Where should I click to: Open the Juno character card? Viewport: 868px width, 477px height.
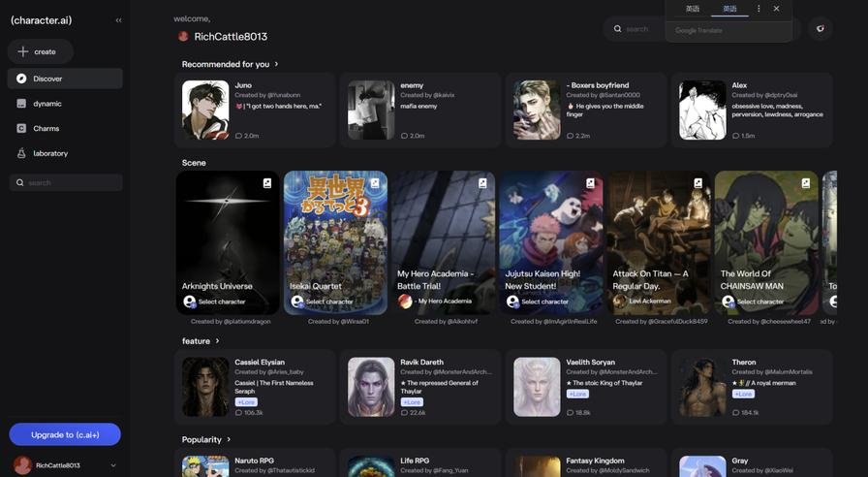click(255, 110)
